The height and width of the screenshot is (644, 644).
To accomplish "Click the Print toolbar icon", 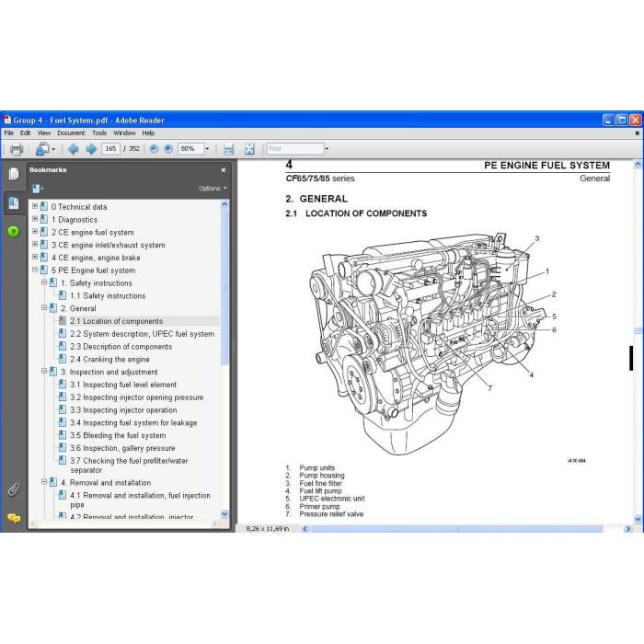I will click(16, 149).
